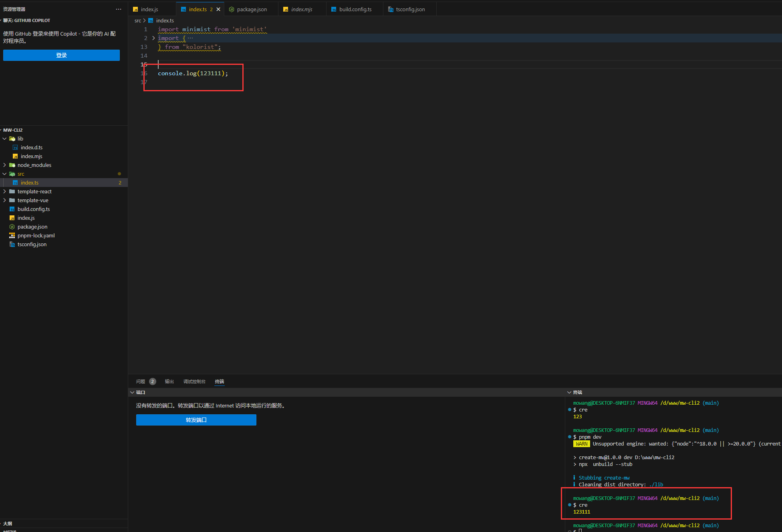The width and height of the screenshot is (782, 532).
Task: Open index.js from the file tree
Action: 26,218
